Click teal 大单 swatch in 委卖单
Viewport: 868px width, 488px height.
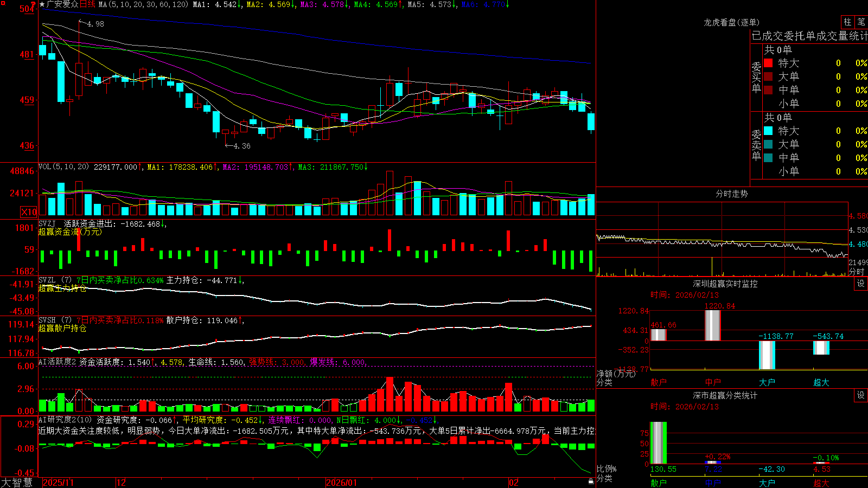(x=768, y=144)
